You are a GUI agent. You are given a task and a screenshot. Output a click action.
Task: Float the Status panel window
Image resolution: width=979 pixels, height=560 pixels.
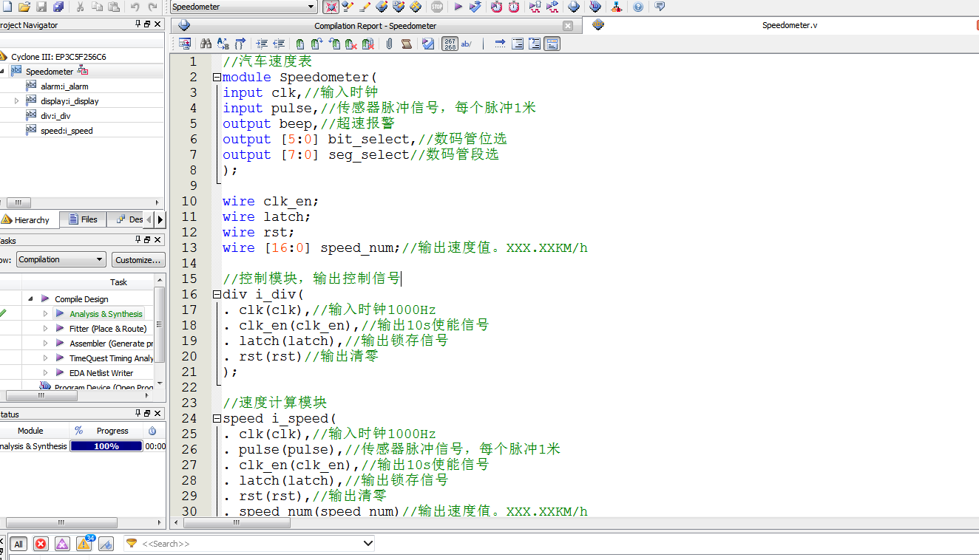point(147,414)
